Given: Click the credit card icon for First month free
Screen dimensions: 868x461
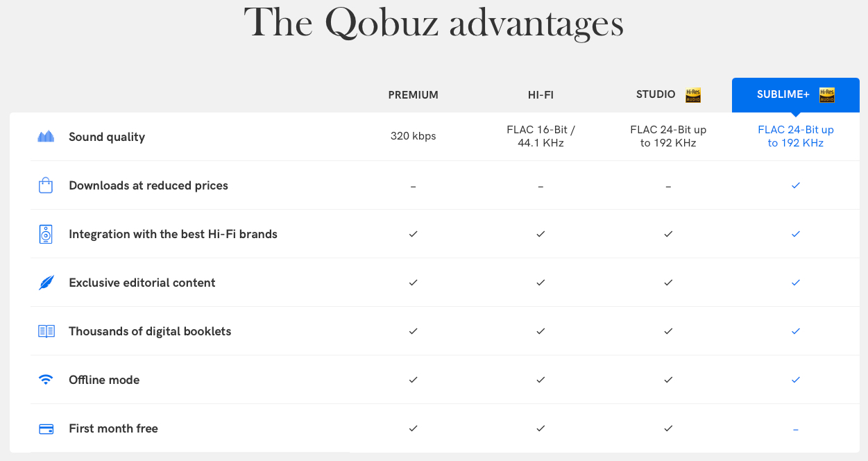Looking at the screenshot, I should pyautogui.click(x=46, y=428).
